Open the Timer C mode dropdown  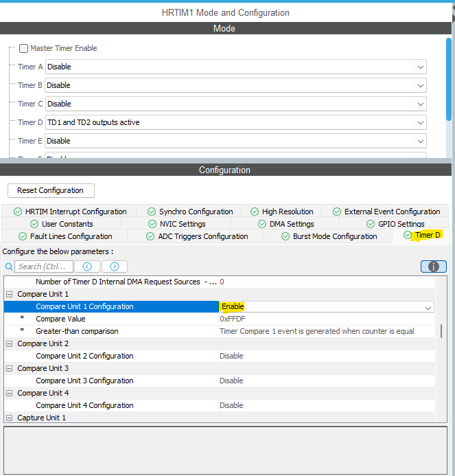pos(236,104)
